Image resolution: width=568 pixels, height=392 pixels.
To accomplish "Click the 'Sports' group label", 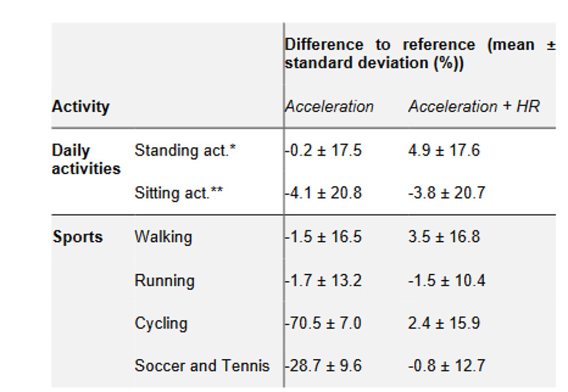I will pyautogui.click(x=78, y=236).
